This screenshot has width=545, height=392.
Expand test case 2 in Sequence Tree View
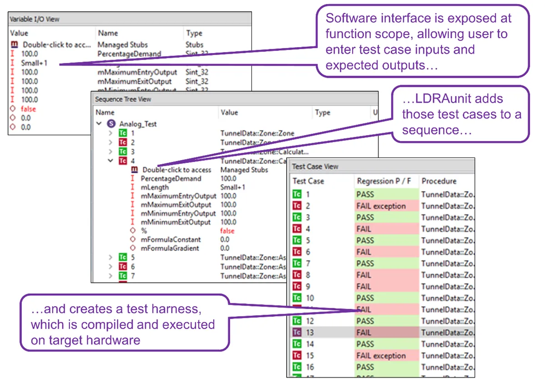[x=111, y=142]
